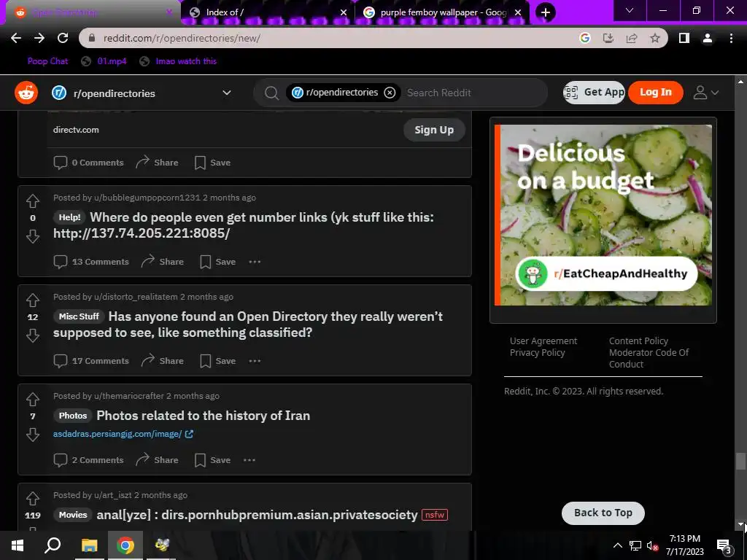The width and height of the screenshot is (747, 560).
Task: Open the 01.mp4 bookmark
Action: click(104, 61)
